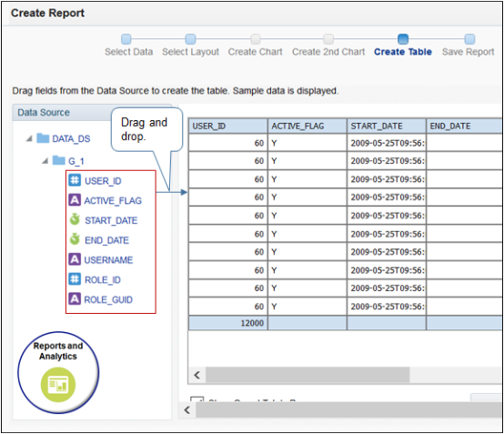Select the START_DATE field label
This screenshot has width=504, height=434.
[x=111, y=220]
